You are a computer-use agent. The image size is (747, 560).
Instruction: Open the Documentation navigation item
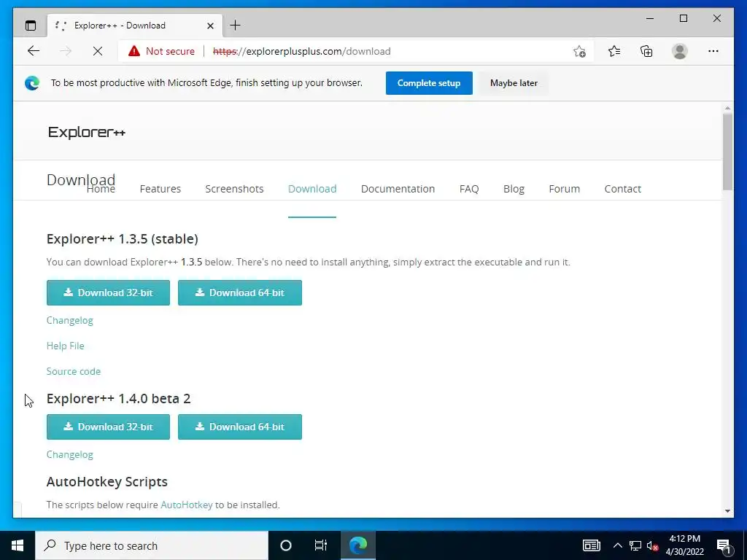(x=398, y=189)
